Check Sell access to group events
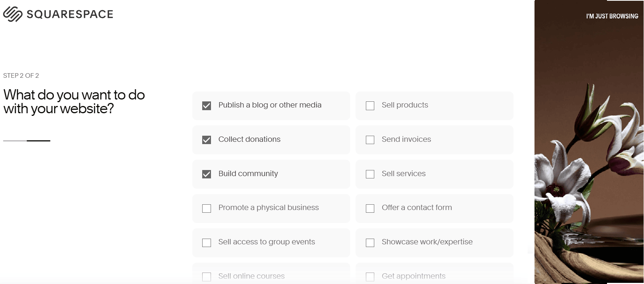The image size is (644, 284). 207,242
